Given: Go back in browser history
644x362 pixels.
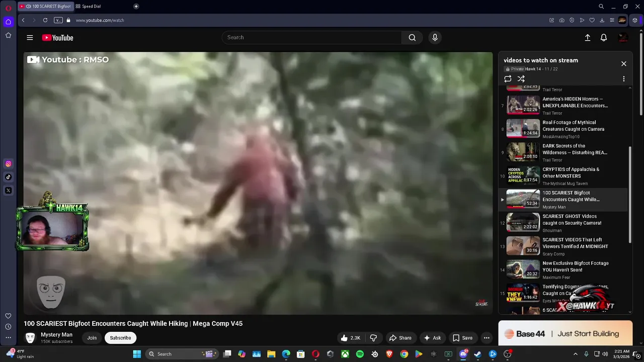Looking at the screenshot, I should click(x=23, y=20).
